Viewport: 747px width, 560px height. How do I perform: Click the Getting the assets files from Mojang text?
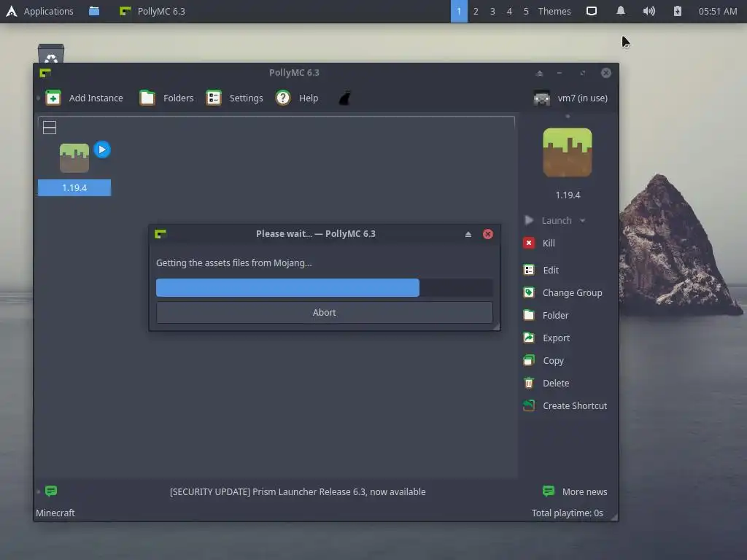tap(234, 262)
